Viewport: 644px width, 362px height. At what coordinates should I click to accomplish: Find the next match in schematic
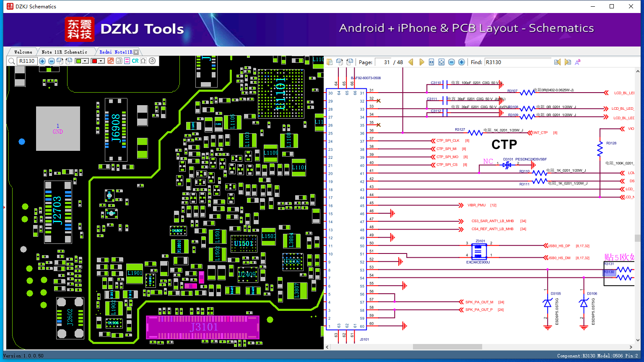pos(568,62)
